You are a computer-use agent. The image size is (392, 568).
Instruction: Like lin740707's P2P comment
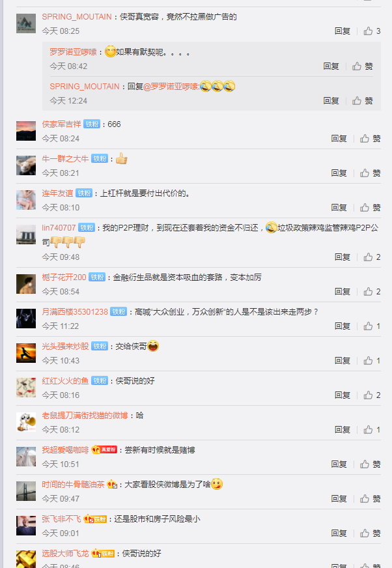[372, 257]
